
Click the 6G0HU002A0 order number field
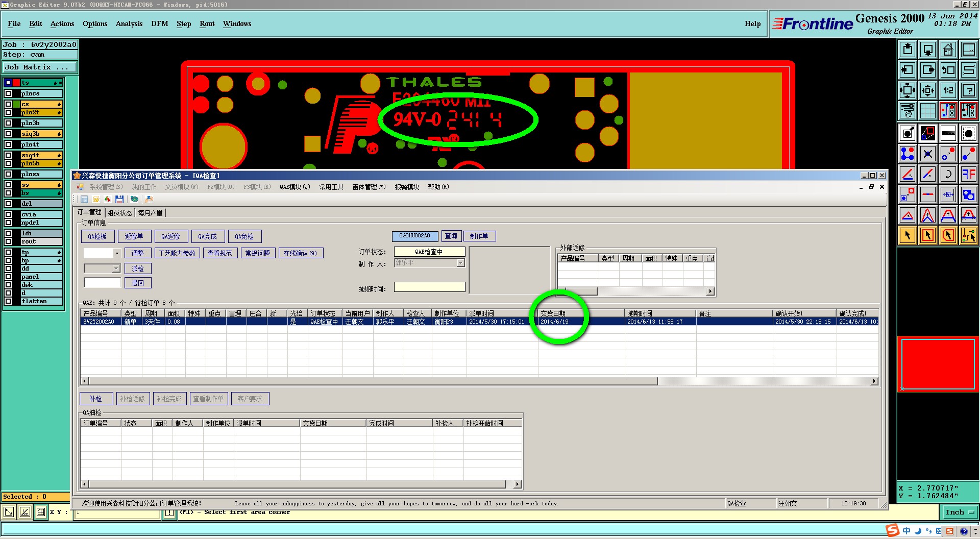pyautogui.click(x=414, y=236)
